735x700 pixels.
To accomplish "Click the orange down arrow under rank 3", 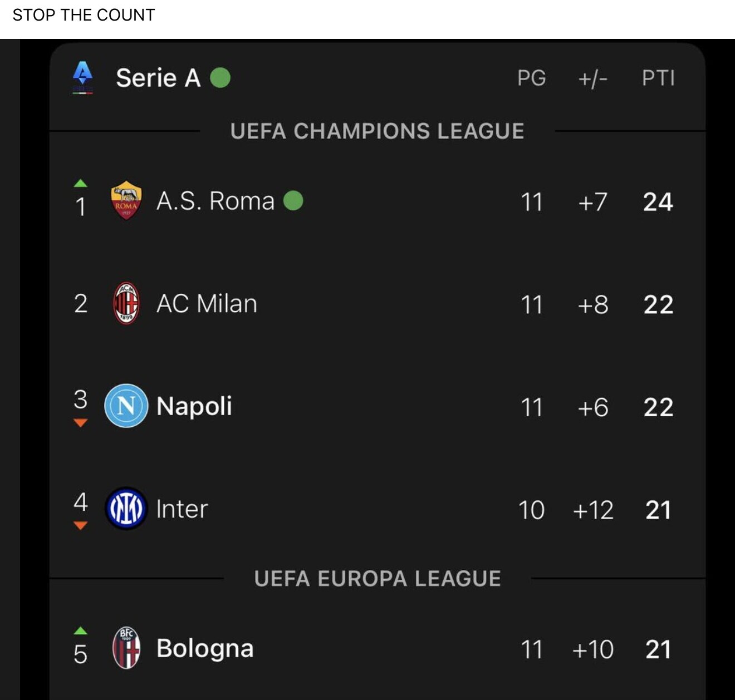I will pos(81,423).
